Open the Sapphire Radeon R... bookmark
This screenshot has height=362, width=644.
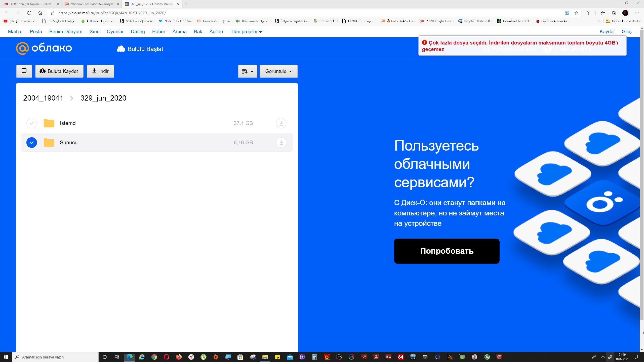(475, 21)
